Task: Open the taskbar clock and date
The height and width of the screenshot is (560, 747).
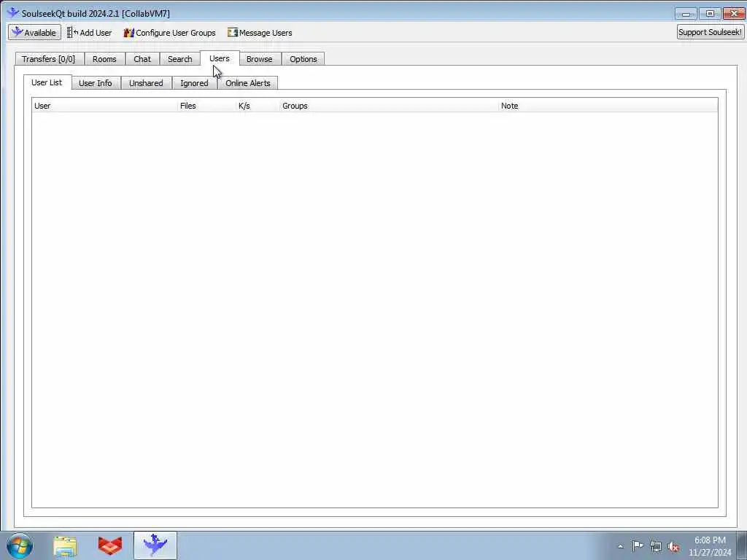Action: (710, 546)
